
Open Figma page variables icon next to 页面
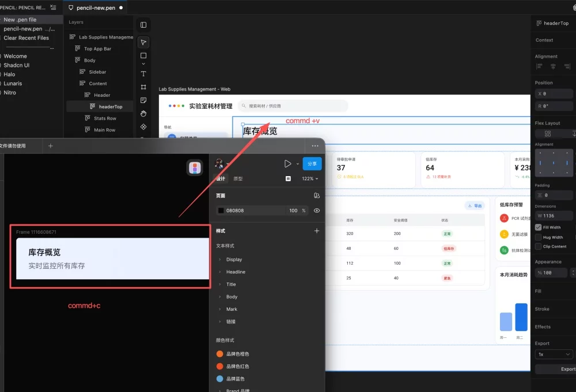(x=317, y=196)
